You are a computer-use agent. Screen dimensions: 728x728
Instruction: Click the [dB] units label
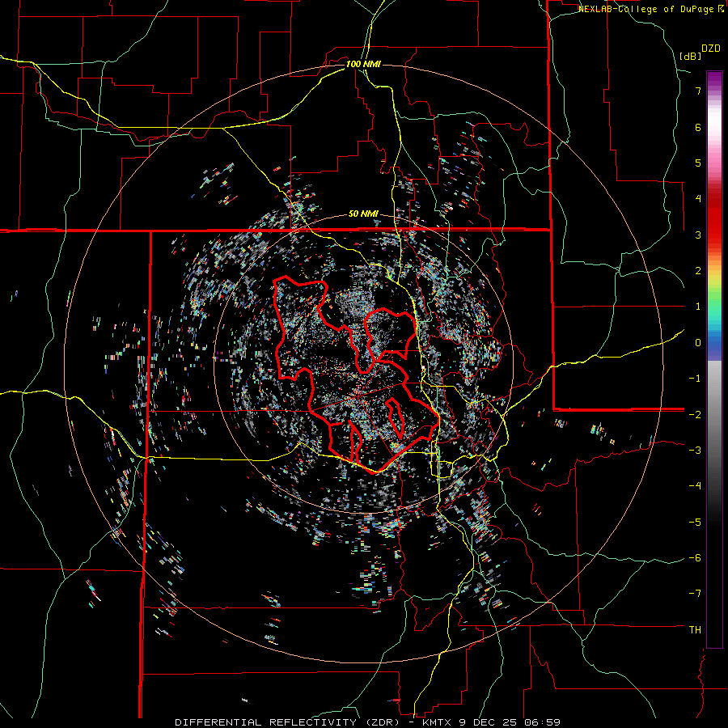[x=690, y=56]
